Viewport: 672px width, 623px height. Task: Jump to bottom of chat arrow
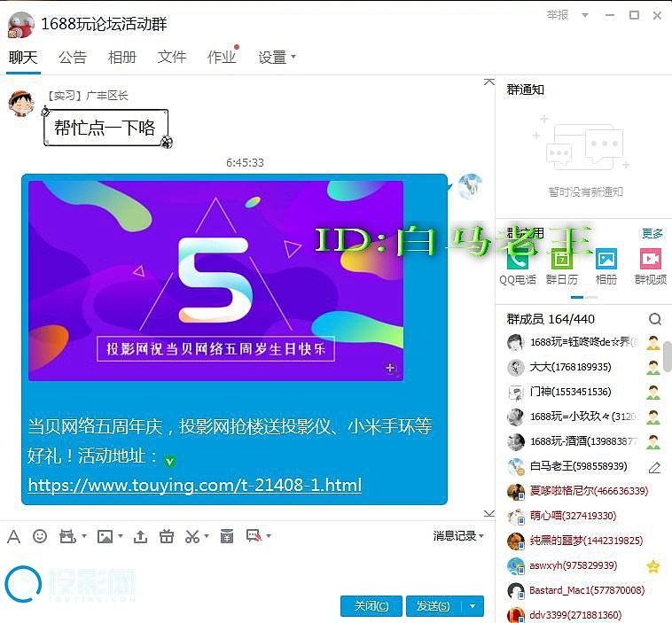coord(489,513)
